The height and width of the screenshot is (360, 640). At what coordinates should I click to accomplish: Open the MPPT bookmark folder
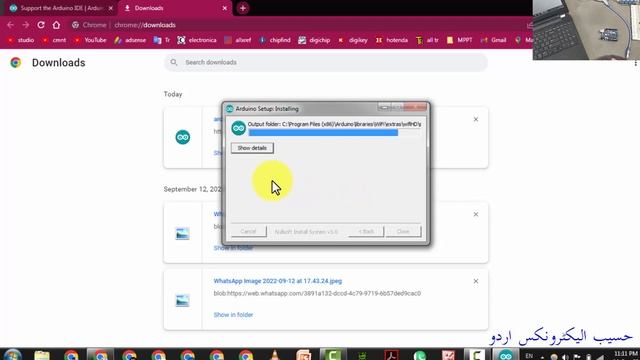[x=460, y=40]
